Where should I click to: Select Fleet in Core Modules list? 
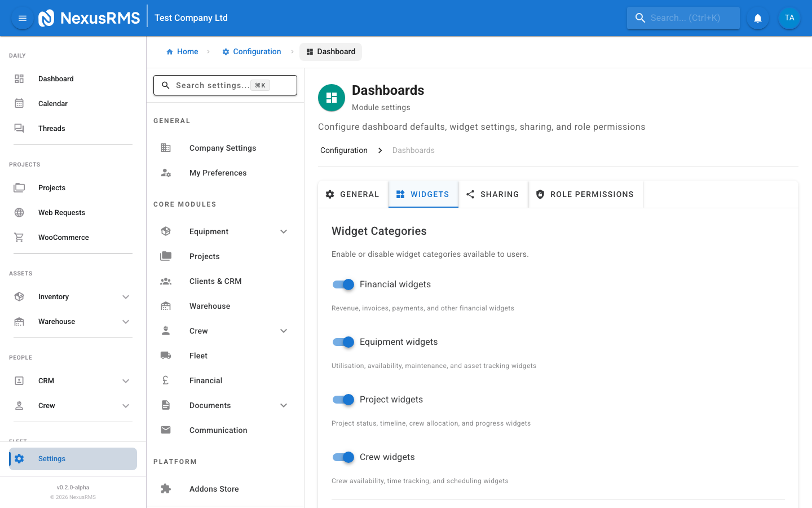198,355
